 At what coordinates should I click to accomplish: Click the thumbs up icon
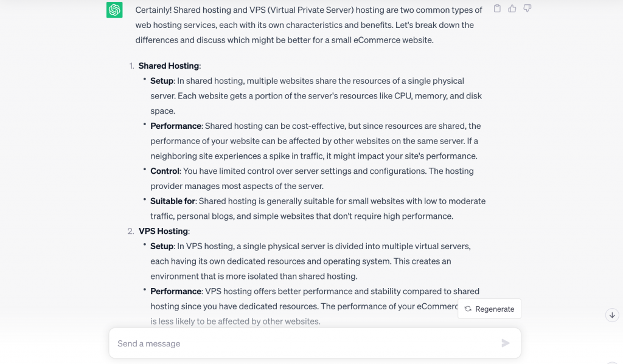coord(512,9)
